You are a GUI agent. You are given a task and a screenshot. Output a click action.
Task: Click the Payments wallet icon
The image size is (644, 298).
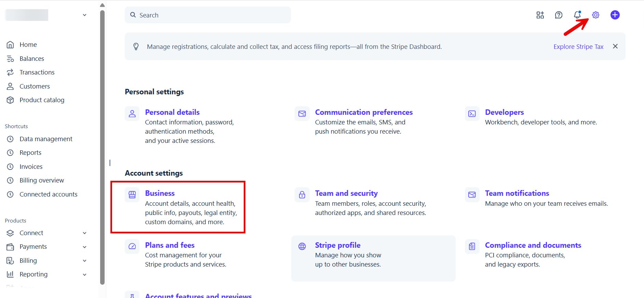click(10, 247)
